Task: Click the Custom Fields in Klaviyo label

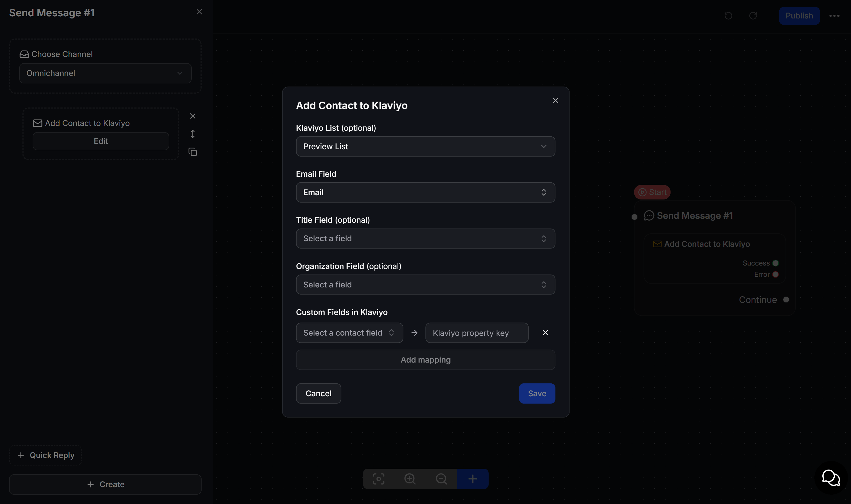Action: pyautogui.click(x=342, y=312)
